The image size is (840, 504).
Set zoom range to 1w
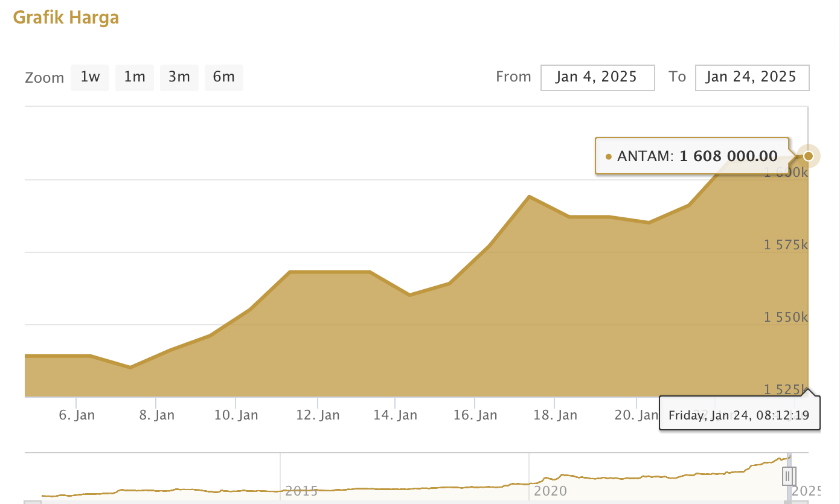click(90, 77)
